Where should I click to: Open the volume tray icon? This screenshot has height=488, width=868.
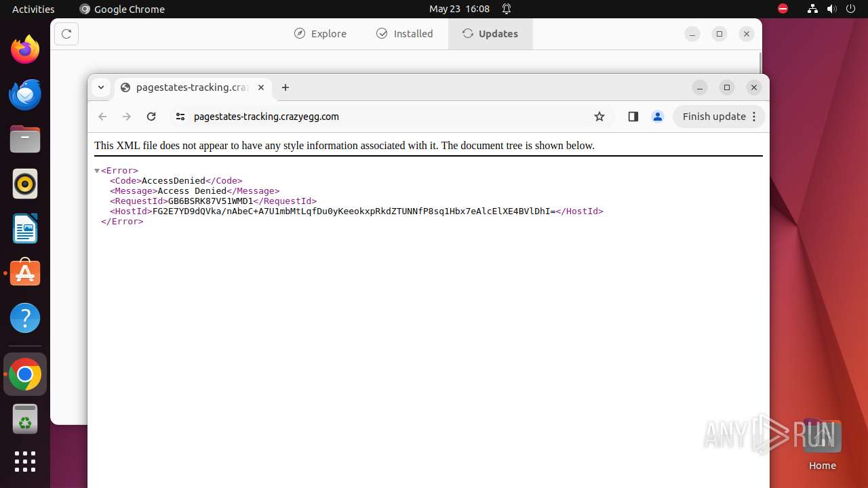831,9
